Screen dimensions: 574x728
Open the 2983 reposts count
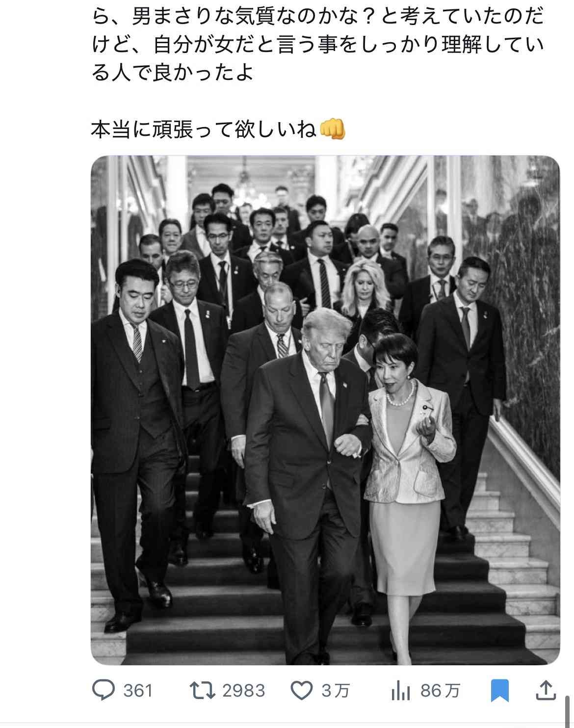[x=243, y=691]
